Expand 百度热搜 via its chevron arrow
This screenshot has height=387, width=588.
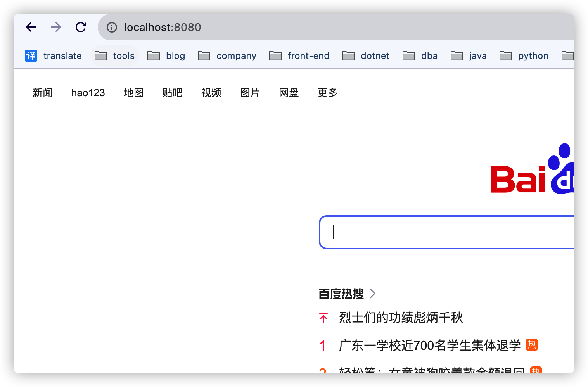[x=372, y=294]
